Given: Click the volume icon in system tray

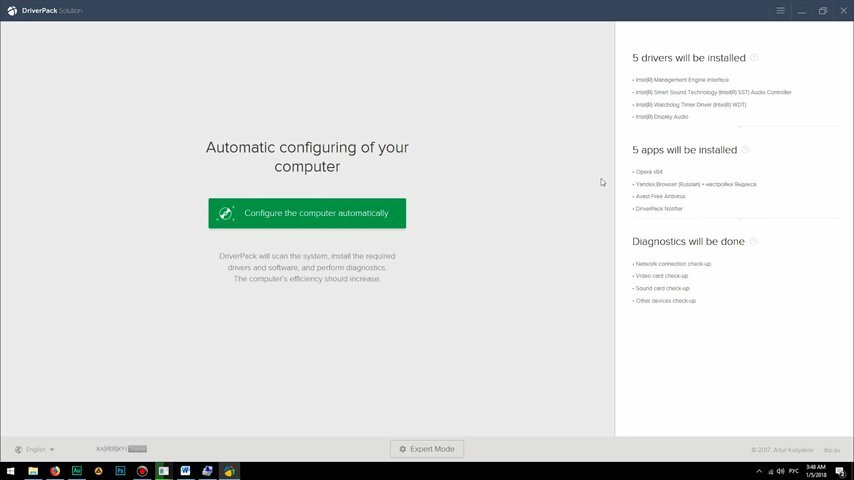Looking at the screenshot, I should [x=781, y=471].
